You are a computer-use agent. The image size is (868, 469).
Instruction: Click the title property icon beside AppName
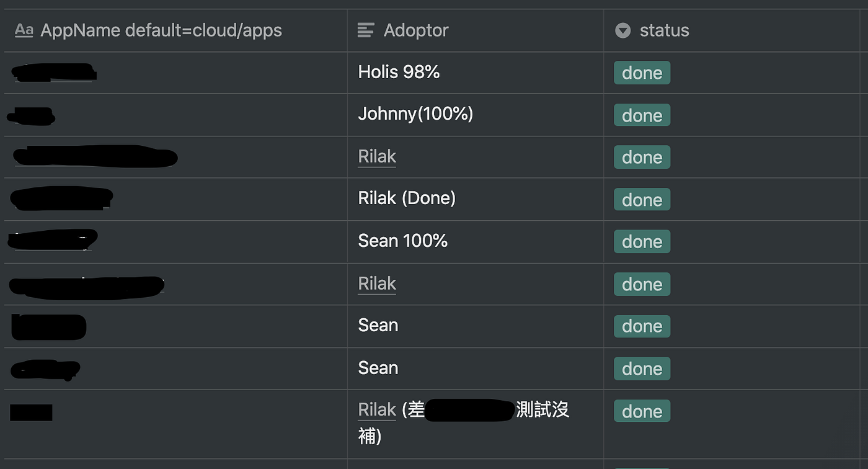click(x=24, y=30)
